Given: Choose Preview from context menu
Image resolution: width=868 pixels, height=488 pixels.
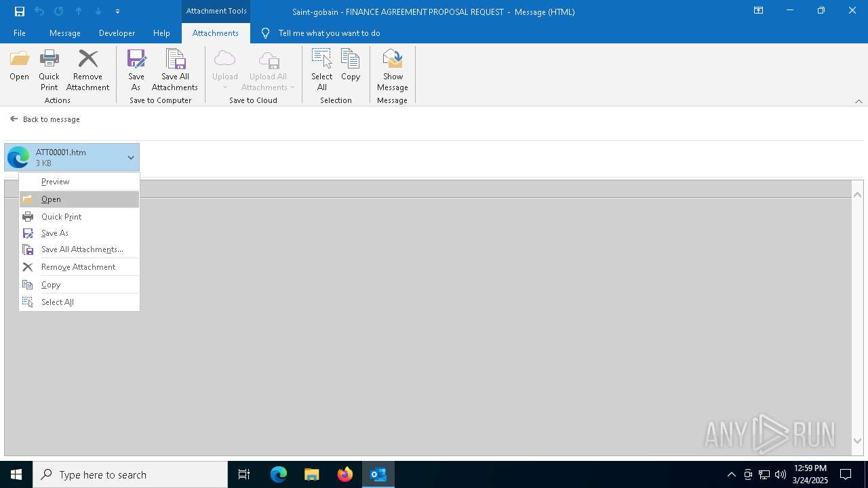Looking at the screenshot, I should 79,182.
